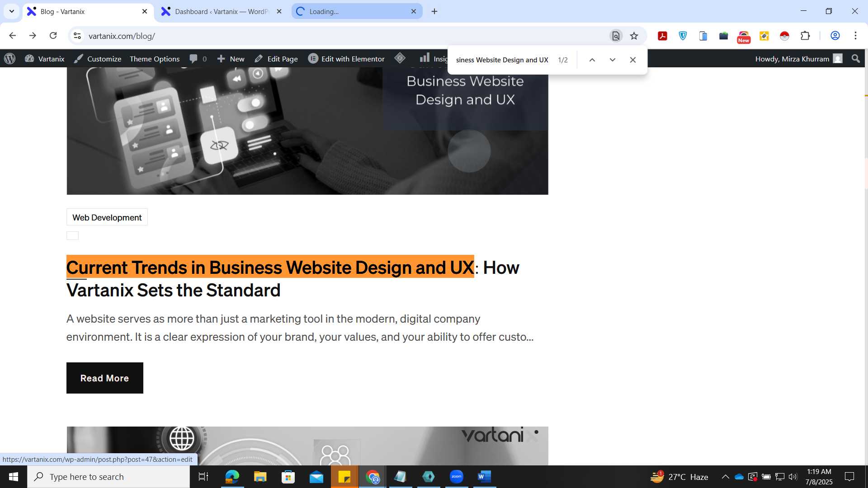Open Chrome three-dot menu
The width and height of the screenshot is (868, 488).
click(855, 36)
